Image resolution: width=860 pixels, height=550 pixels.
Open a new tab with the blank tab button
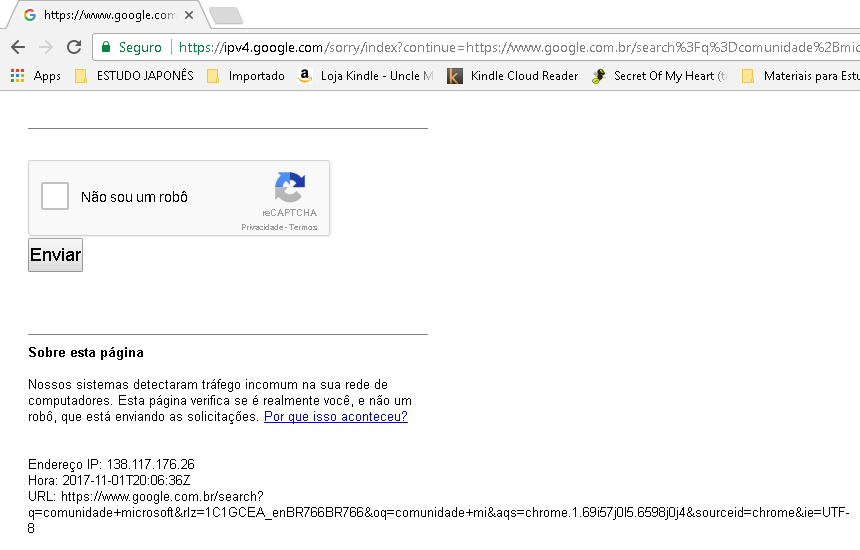click(x=226, y=15)
